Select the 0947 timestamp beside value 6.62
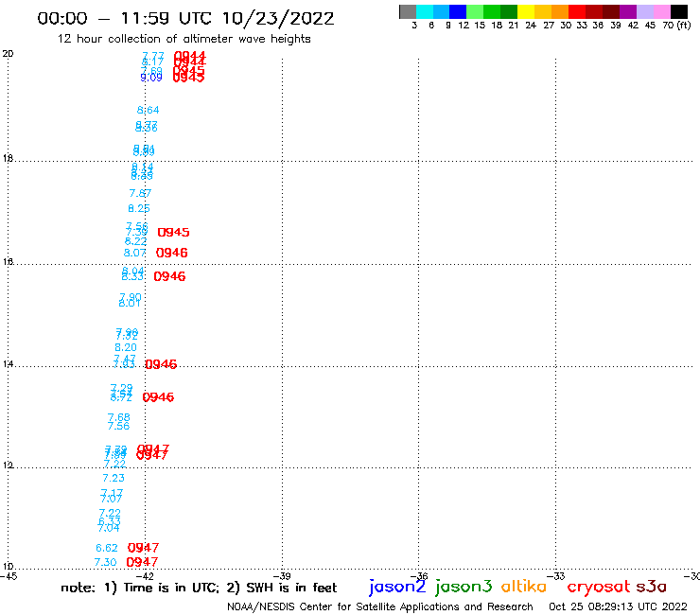 click(143, 548)
